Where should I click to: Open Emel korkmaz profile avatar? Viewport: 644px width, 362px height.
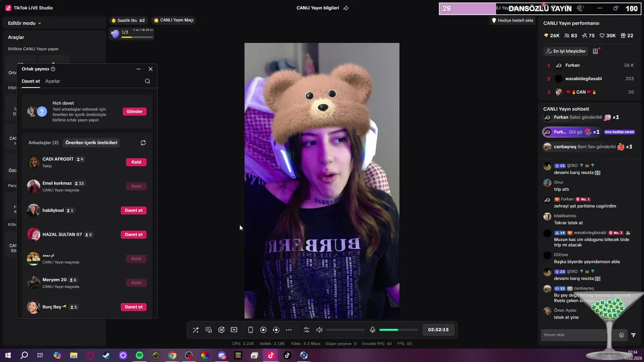coord(33,186)
